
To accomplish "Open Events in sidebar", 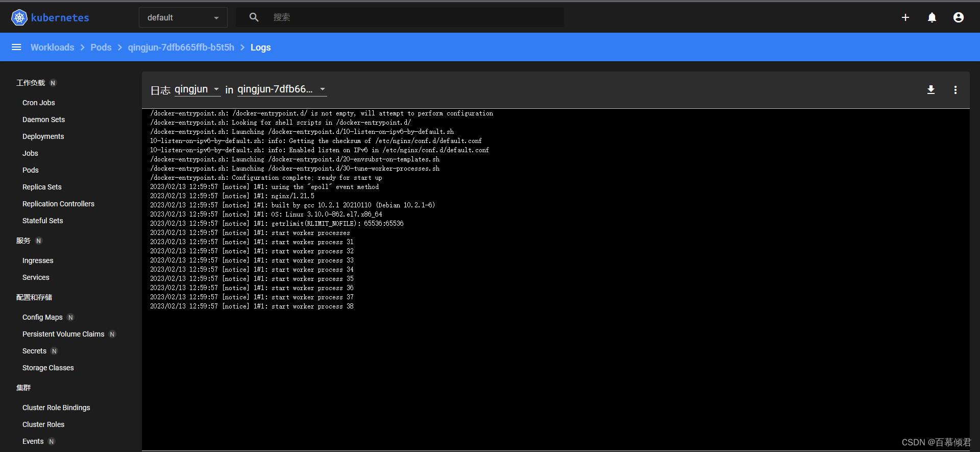I will 33,441.
